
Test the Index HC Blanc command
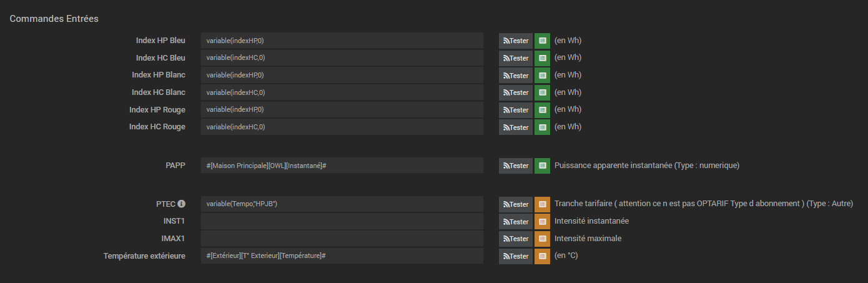coord(516,92)
